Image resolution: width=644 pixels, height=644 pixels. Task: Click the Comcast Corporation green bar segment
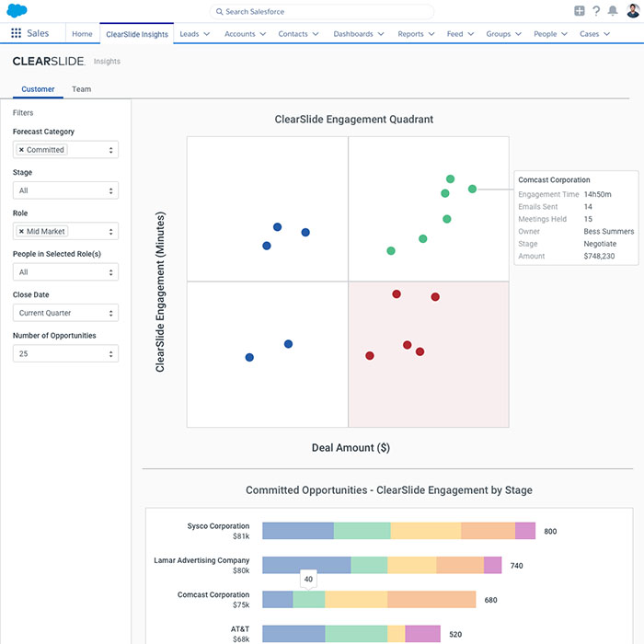(x=309, y=599)
